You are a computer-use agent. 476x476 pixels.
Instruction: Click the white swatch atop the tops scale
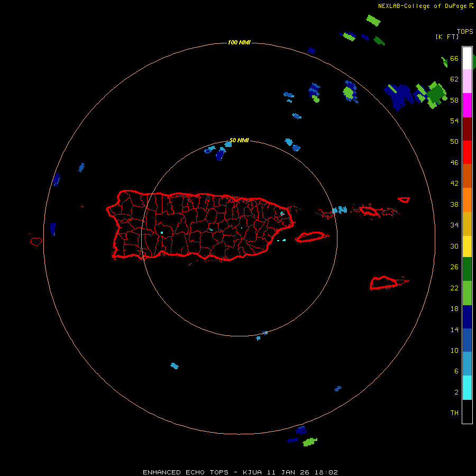pyautogui.click(x=467, y=58)
